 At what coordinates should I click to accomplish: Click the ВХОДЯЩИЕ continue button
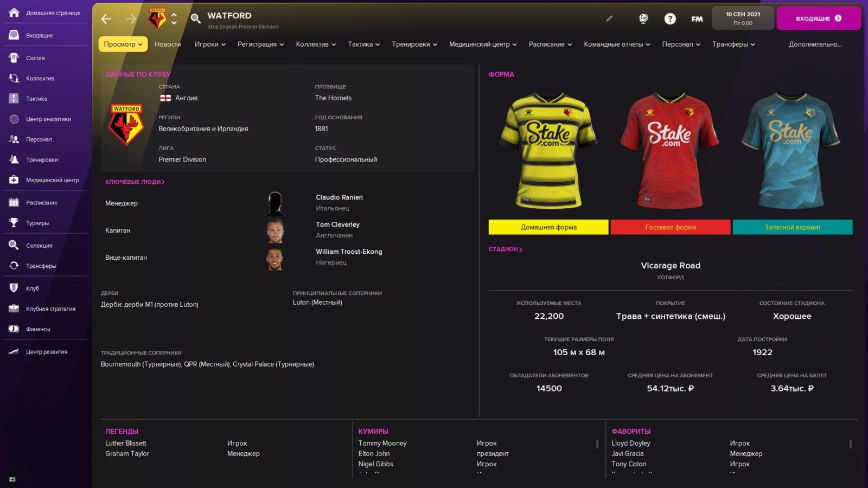pyautogui.click(x=818, y=18)
